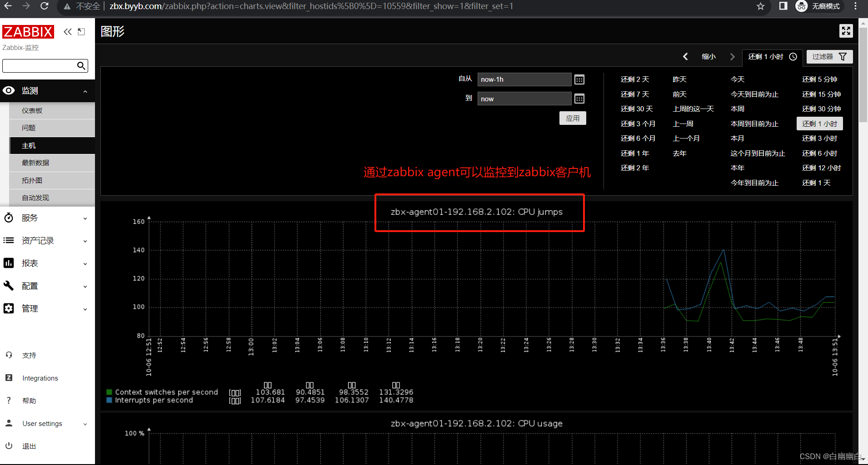Select 昨天 time range
This screenshot has height=465, width=868.
[679, 79]
